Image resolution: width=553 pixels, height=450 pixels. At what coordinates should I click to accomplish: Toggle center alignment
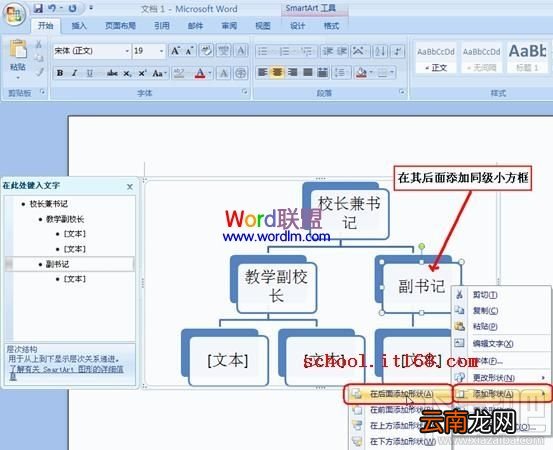pos(278,73)
